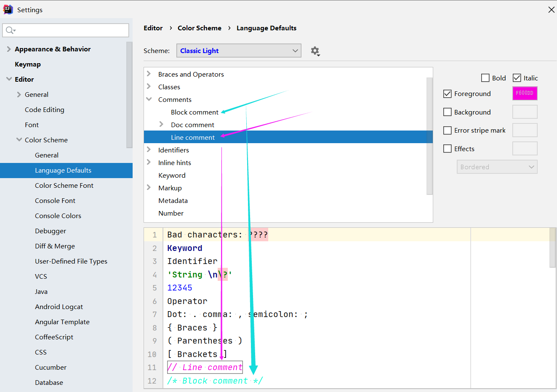Viewport: 557px width, 392px height.
Task: Click the IntelliJ logo in the title bar
Action: [8, 9]
